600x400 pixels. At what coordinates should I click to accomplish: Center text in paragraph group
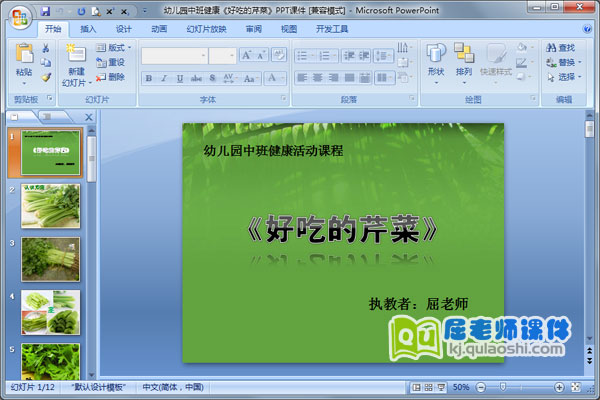click(318, 78)
